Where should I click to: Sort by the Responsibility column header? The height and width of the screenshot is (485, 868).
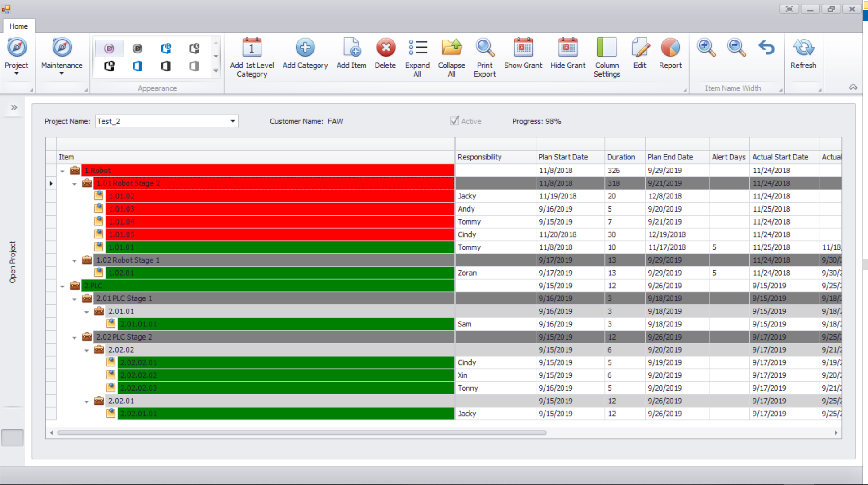(x=495, y=157)
